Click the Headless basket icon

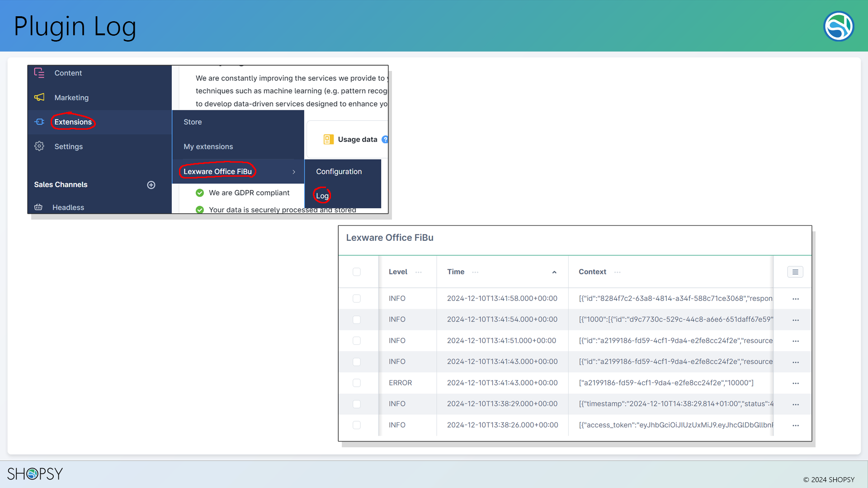[38, 207]
